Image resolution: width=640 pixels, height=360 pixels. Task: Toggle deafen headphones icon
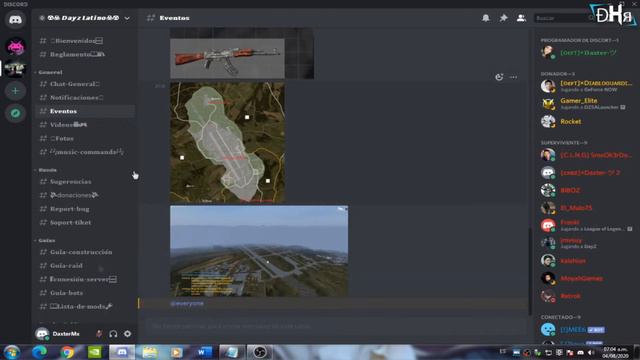click(x=113, y=334)
